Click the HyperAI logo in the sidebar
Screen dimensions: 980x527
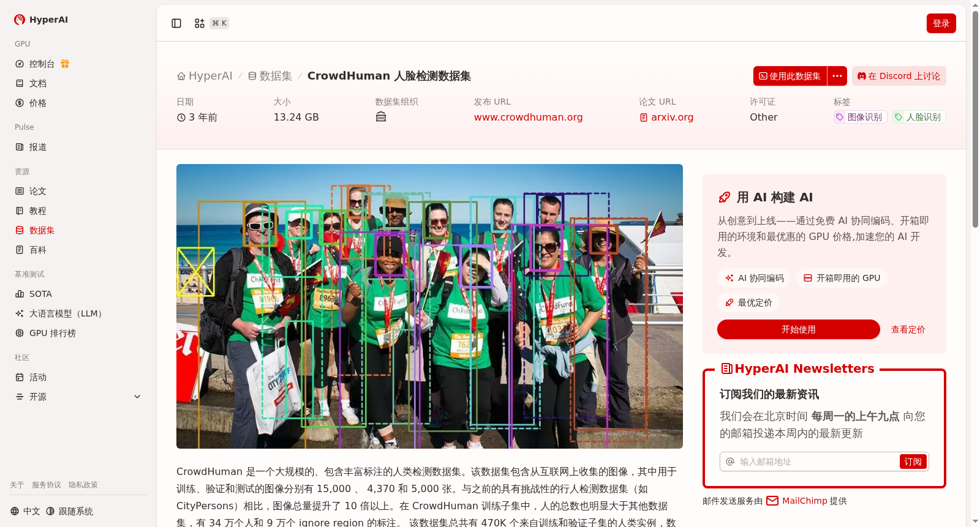click(x=41, y=20)
